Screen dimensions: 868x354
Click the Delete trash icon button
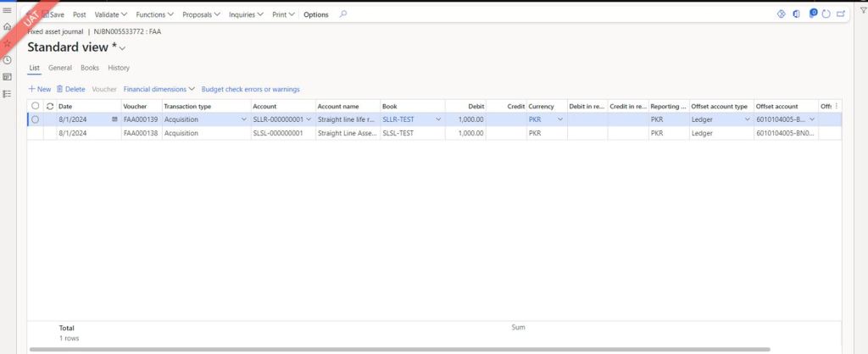pos(70,89)
